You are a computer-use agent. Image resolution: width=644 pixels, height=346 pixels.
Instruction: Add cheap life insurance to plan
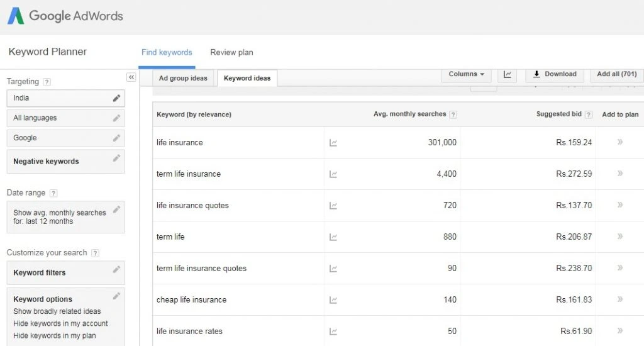620,299
